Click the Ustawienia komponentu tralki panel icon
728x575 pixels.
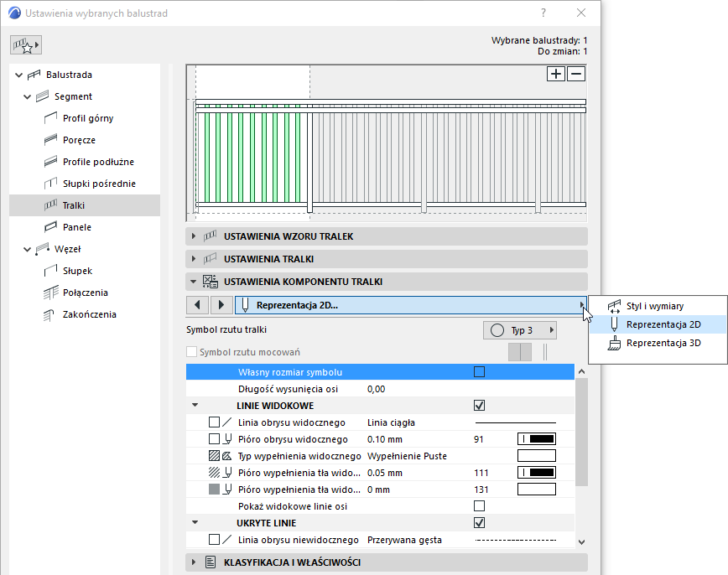click(x=210, y=282)
